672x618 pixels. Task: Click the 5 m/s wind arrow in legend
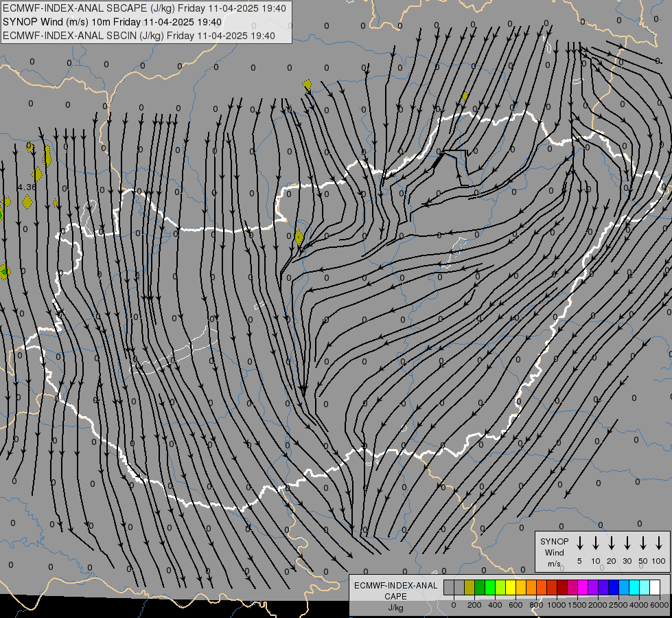pyautogui.click(x=580, y=542)
